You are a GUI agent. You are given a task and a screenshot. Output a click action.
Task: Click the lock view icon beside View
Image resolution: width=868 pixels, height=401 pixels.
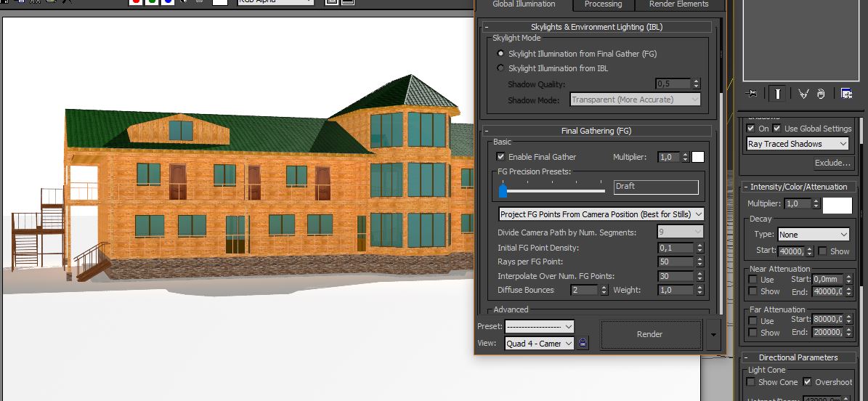click(583, 344)
